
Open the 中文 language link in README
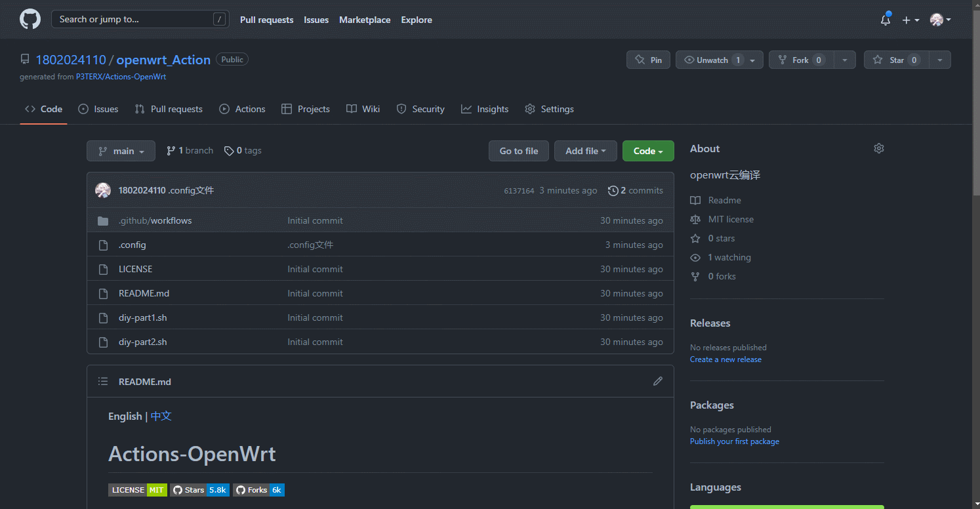(x=161, y=416)
